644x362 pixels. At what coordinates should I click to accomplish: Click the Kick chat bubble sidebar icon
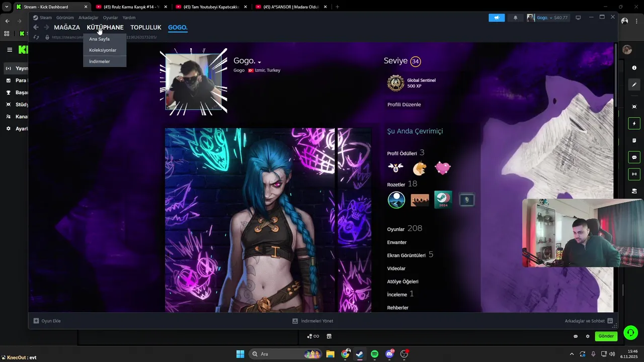pos(634,157)
